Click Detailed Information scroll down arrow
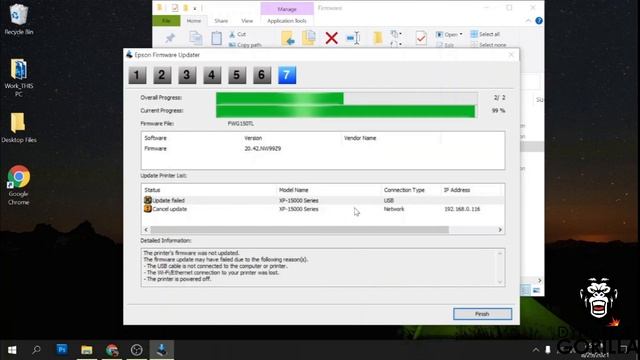Viewport: 640px width, 360px height. 500,282
